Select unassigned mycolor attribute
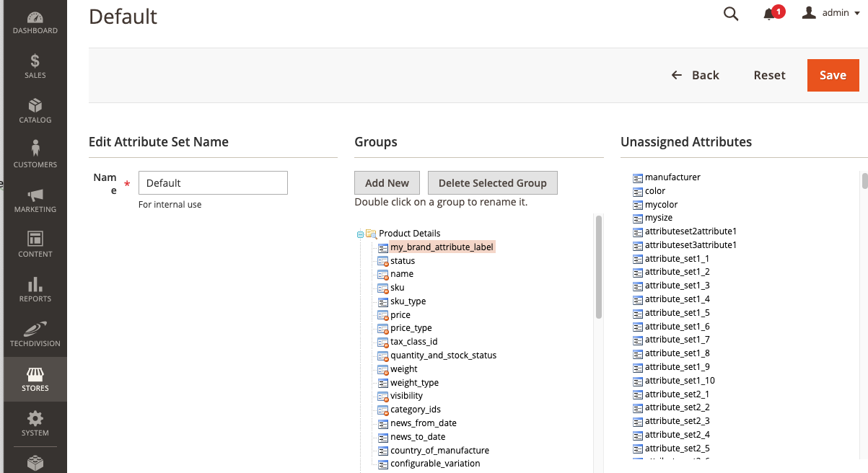 (x=662, y=205)
